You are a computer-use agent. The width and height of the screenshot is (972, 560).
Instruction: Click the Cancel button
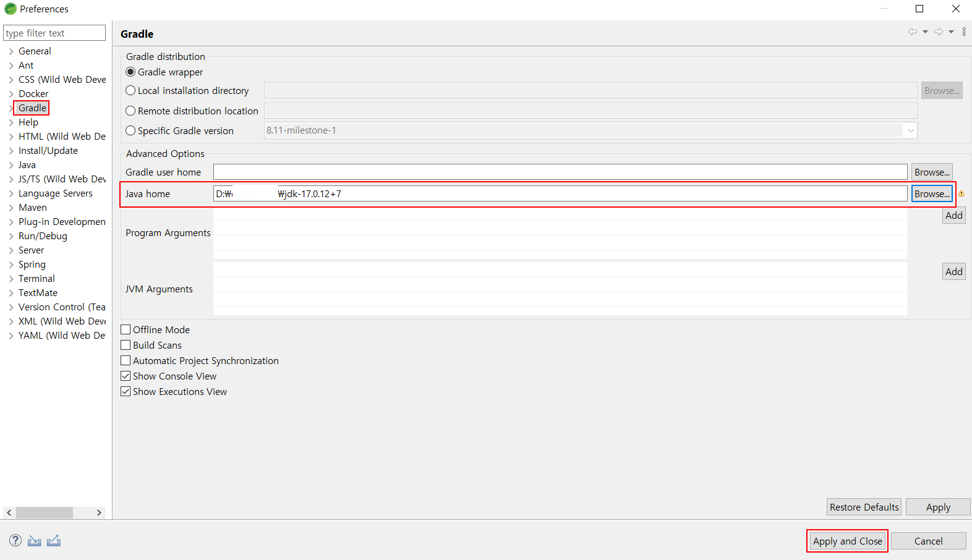928,541
